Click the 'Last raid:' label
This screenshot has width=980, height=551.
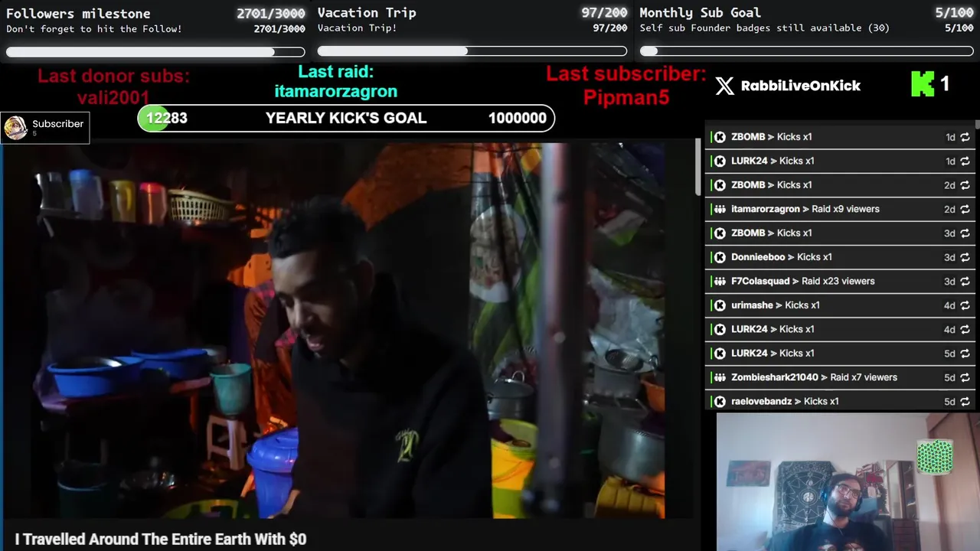click(x=335, y=72)
